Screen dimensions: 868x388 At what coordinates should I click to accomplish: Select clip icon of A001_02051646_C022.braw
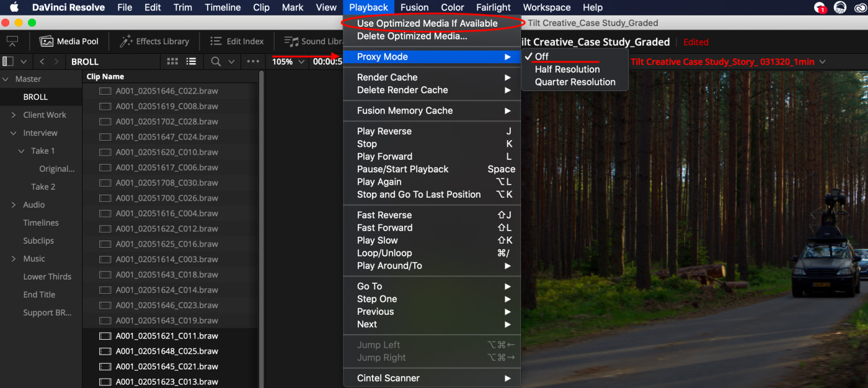[105, 91]
